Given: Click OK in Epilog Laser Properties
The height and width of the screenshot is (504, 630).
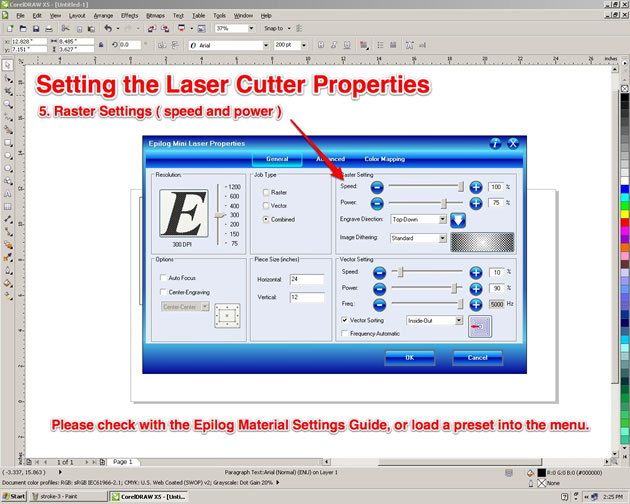Looking at the screenshot, I should click(409, 358).
